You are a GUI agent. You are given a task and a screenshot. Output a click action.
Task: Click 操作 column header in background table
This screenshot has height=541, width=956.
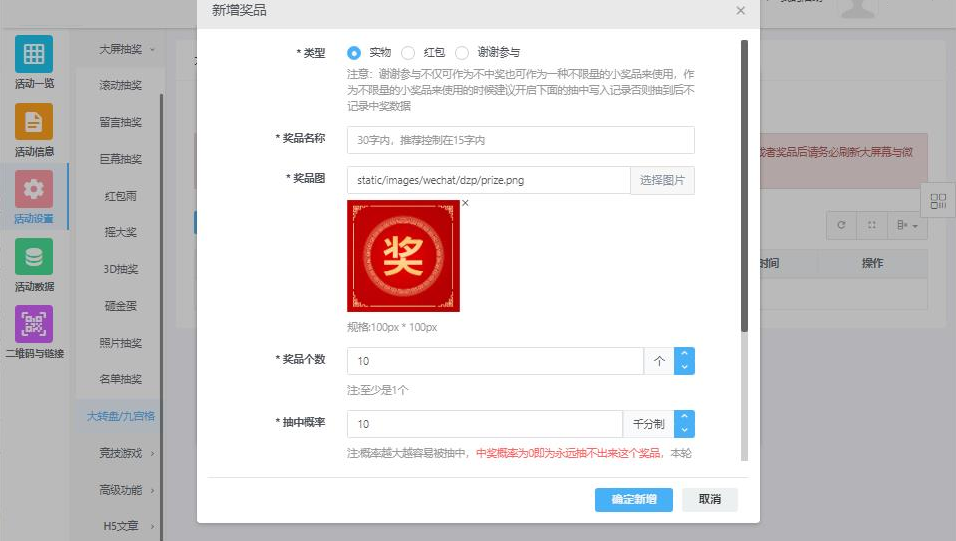pyautogui.click(x=872, y=263)
